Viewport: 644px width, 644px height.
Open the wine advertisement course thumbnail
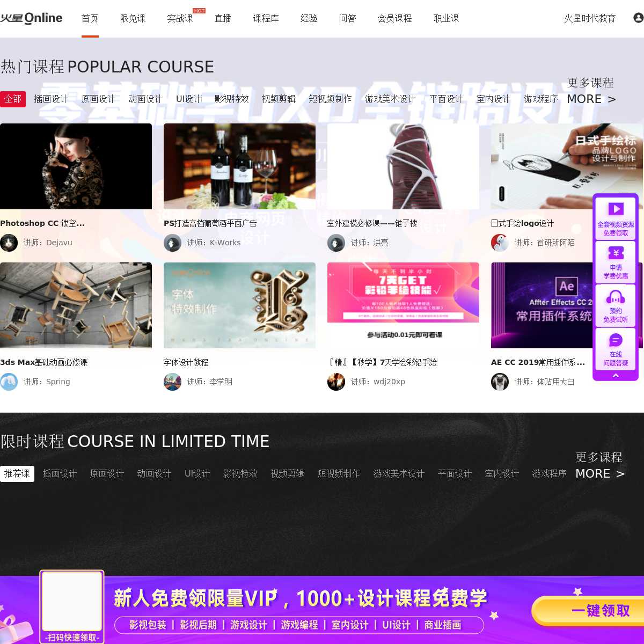239,166
